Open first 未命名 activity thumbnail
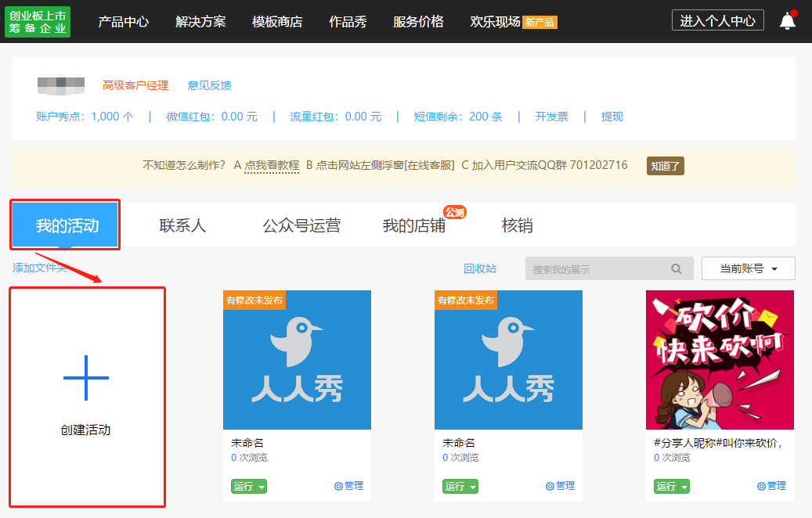The image size is (812, 518). tap(298, 360)
